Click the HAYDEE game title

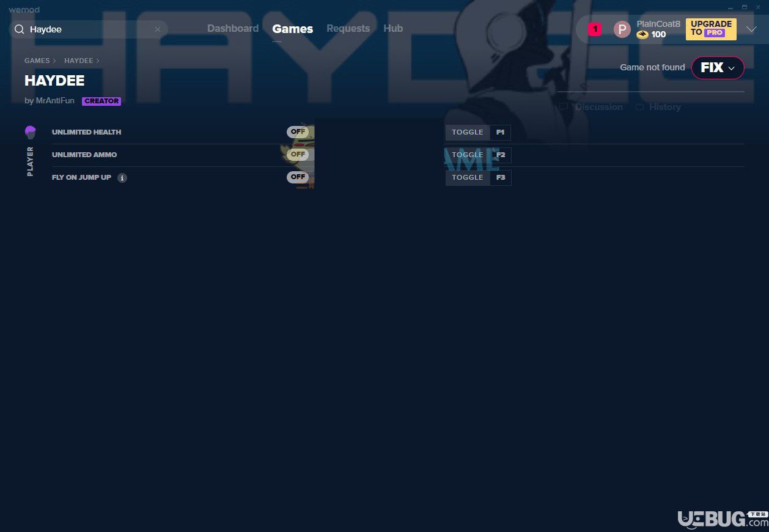pyautogui.click(x=54, y=81)
